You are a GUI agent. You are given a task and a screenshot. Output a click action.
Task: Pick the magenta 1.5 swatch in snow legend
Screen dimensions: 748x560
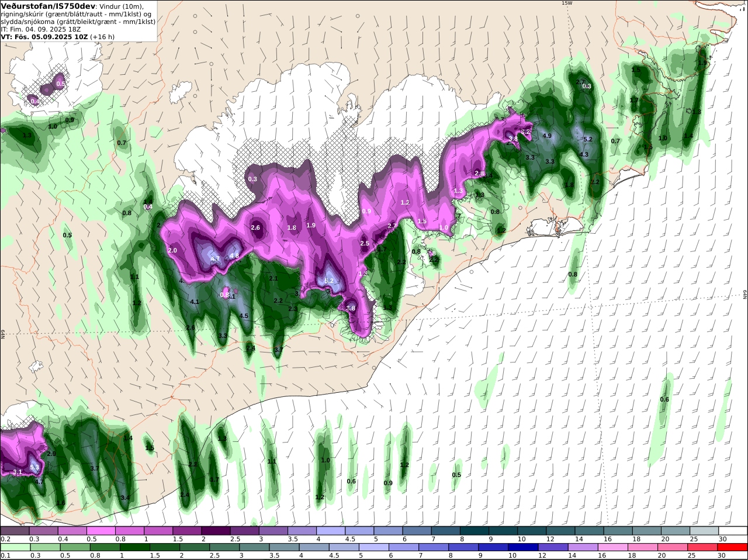[187, 531]
